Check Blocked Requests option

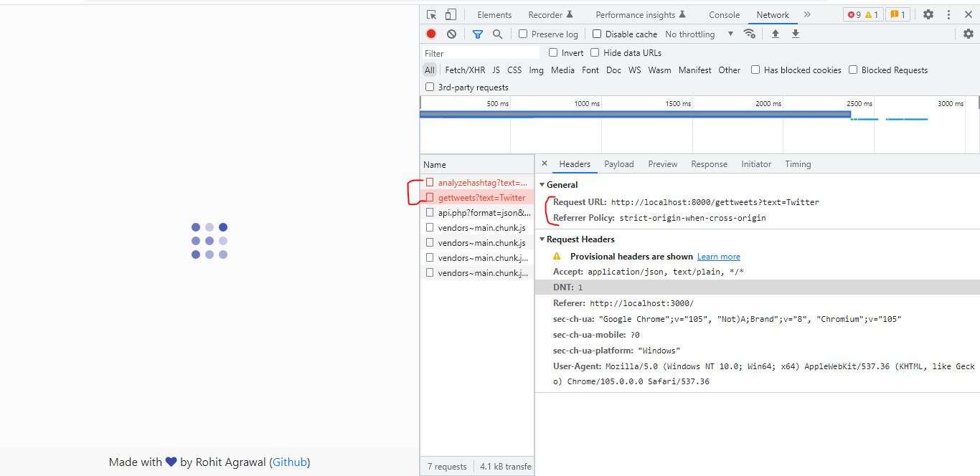853,70
